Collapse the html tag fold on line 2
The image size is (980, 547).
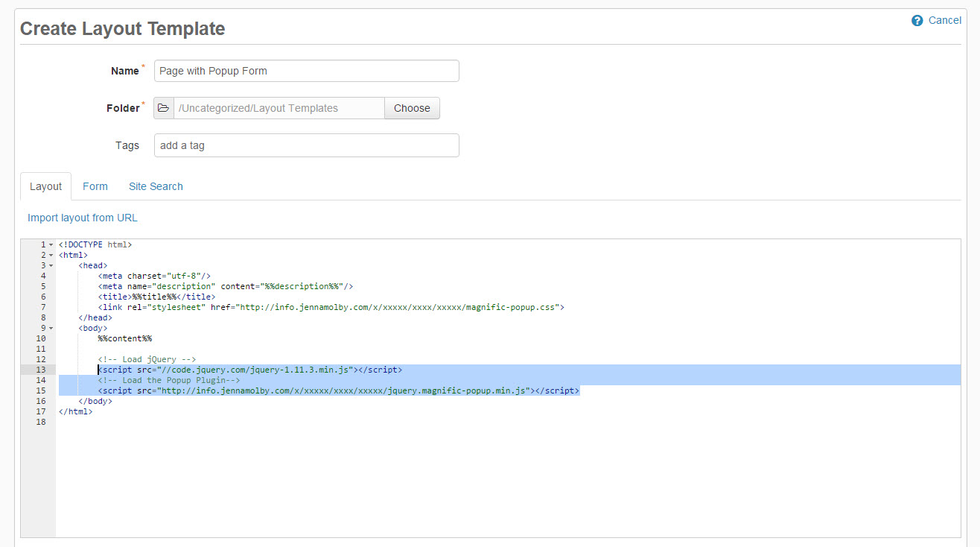[51, 255]
